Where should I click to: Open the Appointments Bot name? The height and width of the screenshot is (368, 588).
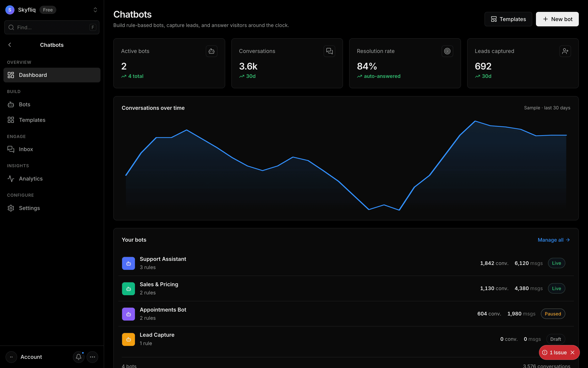tap(163, 310)
